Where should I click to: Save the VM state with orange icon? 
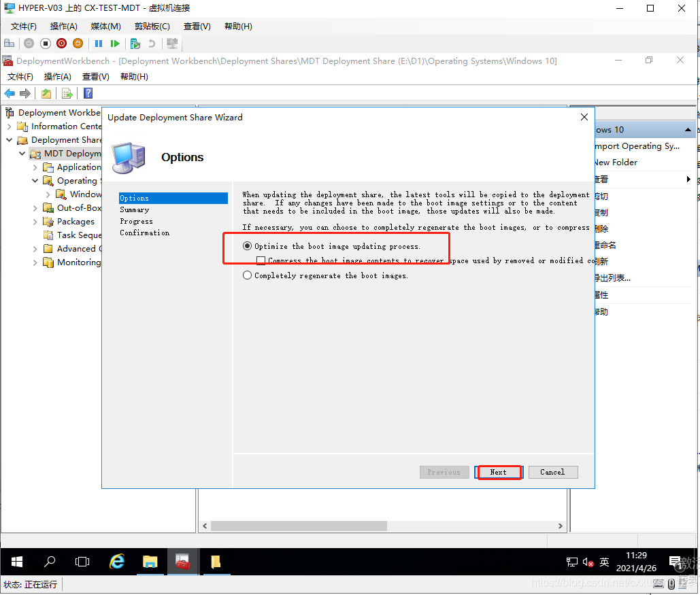(x=78, y=44)
